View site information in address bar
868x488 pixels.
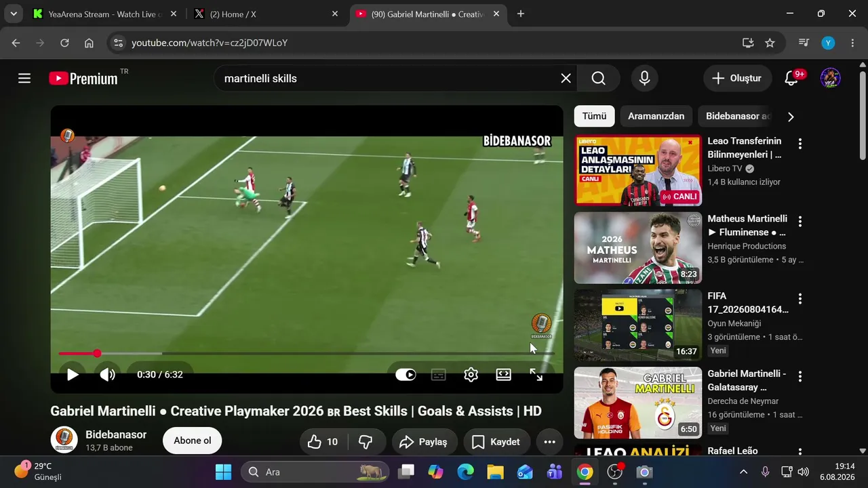118,43
